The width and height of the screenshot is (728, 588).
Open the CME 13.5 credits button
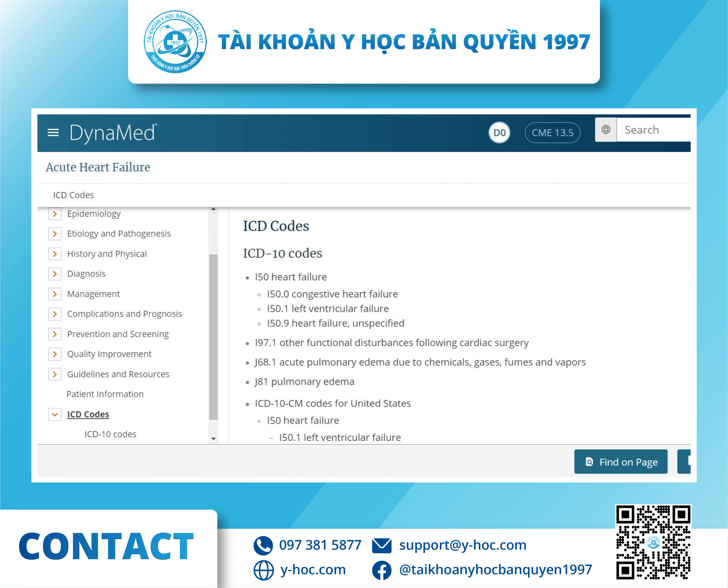tap(552, 133)
